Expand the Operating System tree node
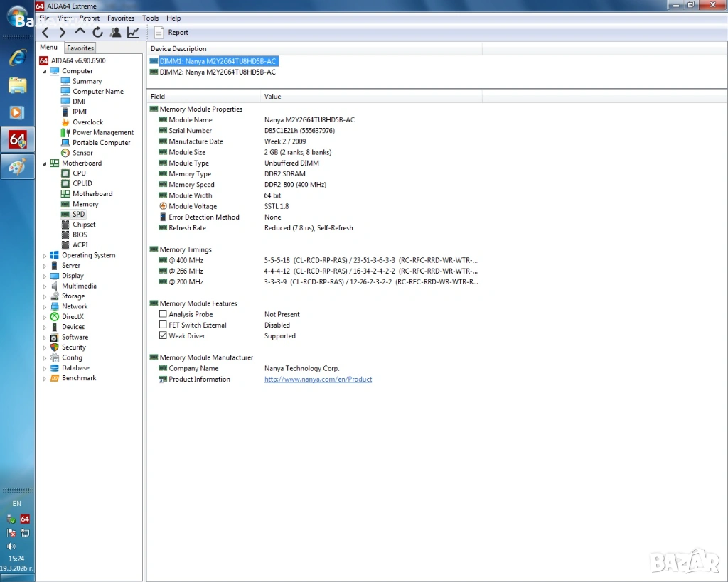This screenshot has width=728, height=582. coord(45,256)
